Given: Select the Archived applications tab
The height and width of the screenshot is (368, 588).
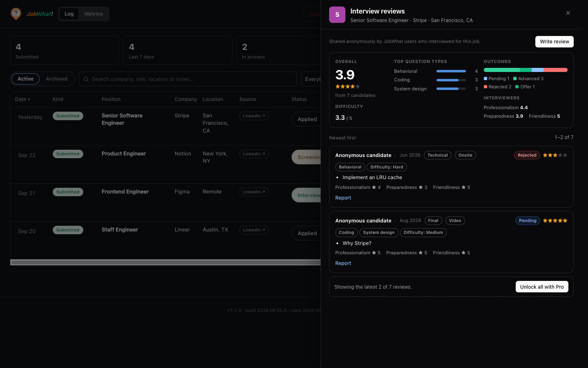Looking at the screenshot, I should pyautogui.click(x=57, y=79).
